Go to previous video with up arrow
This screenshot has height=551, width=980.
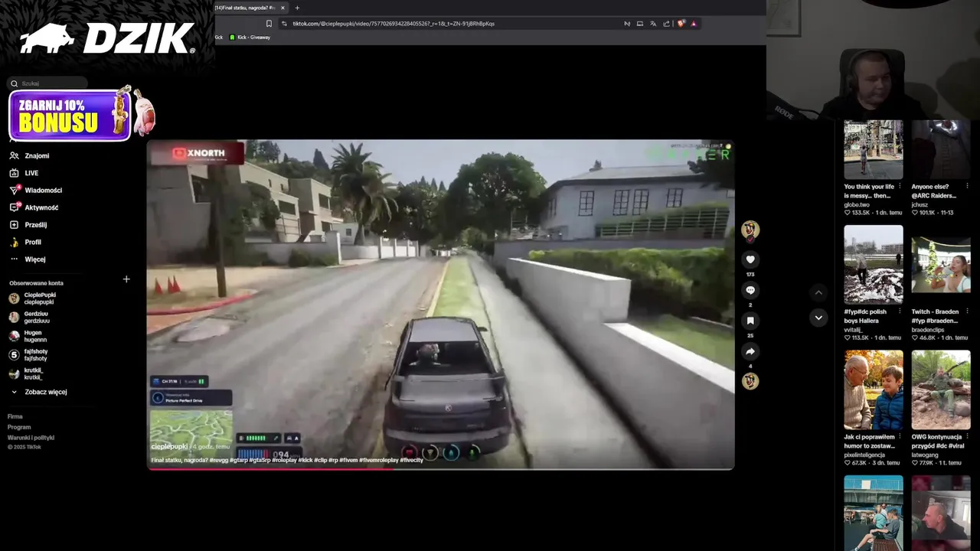click(818, 292)
